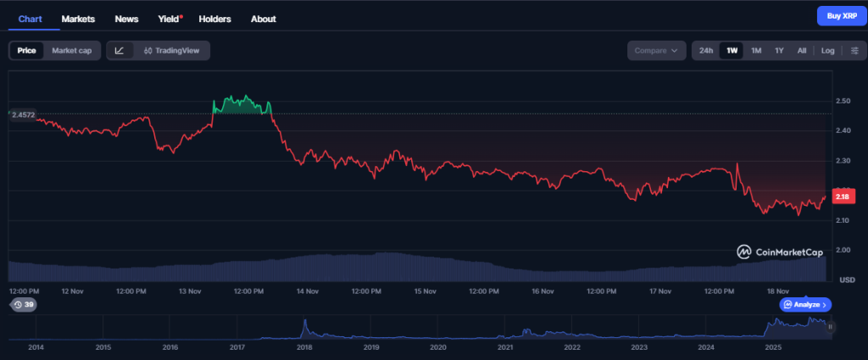Choose the 1Y time range
Image resolution: width=868 pixels, height=360 pixels.
[x=779, y=51]
